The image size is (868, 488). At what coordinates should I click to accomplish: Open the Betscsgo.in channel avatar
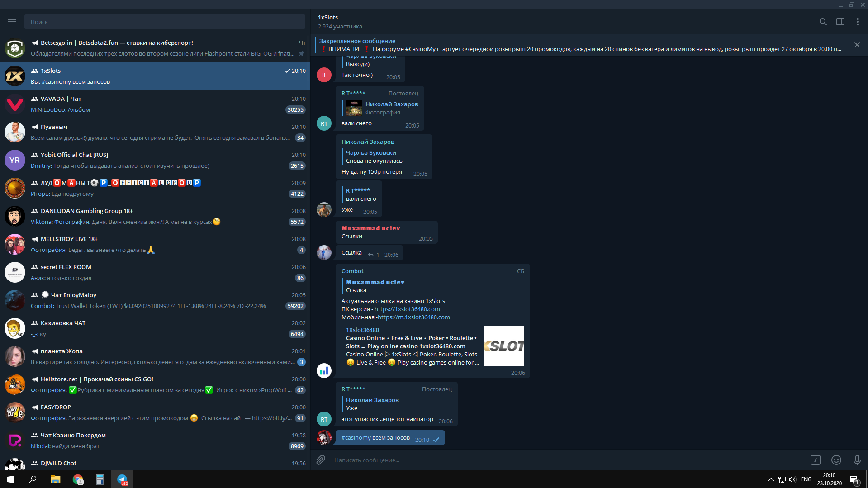click(15, 48)
